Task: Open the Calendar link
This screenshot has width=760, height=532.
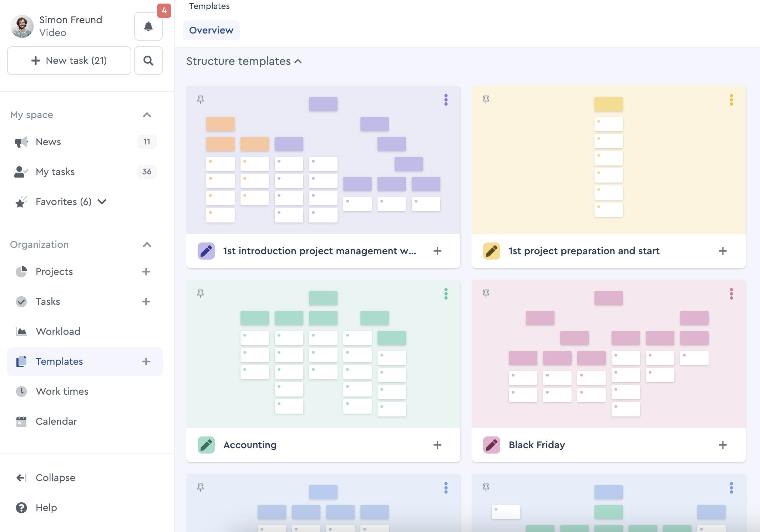Action: pos(56,421)
